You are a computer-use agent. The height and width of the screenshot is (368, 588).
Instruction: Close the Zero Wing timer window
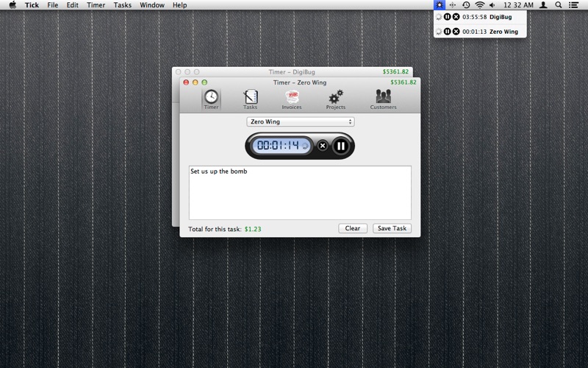click(x=186, y=82)
